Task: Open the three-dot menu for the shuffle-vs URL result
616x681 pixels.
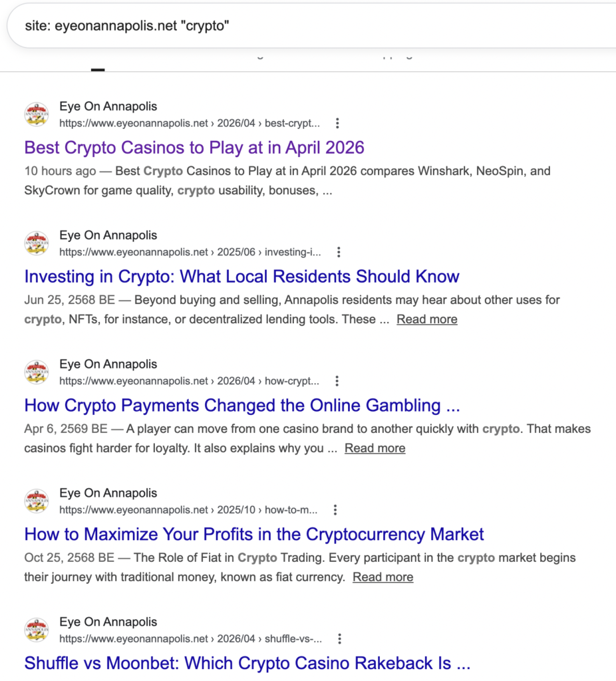Action: pos(339,639)
